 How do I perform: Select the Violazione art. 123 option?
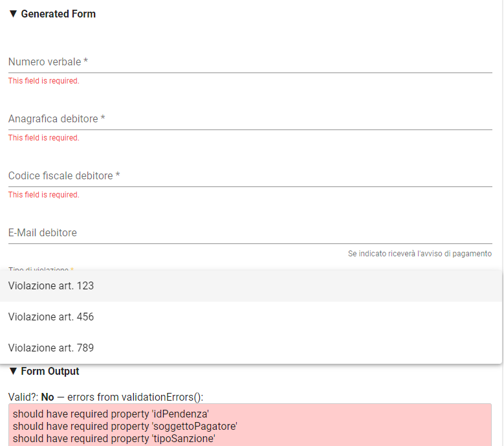pyautogui.click(x=251, y=286)
